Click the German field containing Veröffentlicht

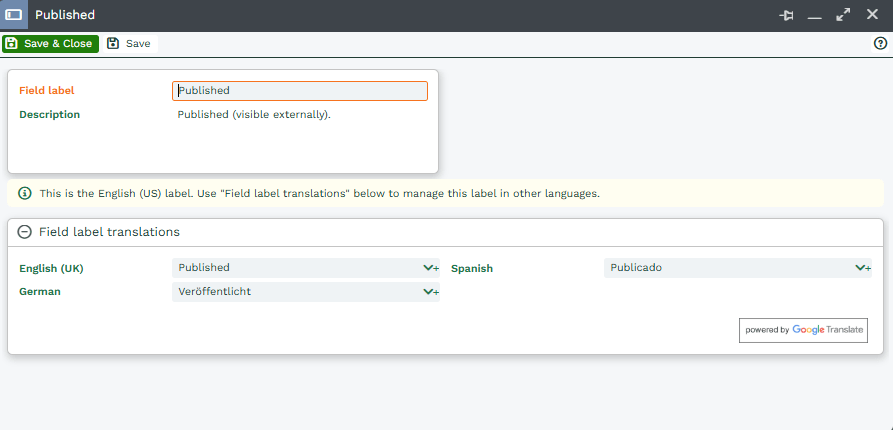click(295, 292)
